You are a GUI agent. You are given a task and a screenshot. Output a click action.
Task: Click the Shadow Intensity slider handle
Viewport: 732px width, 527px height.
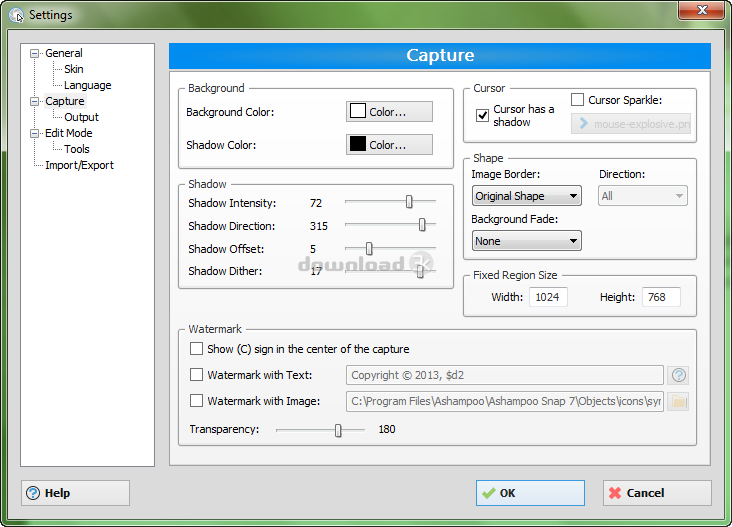[x=409, y=202]
